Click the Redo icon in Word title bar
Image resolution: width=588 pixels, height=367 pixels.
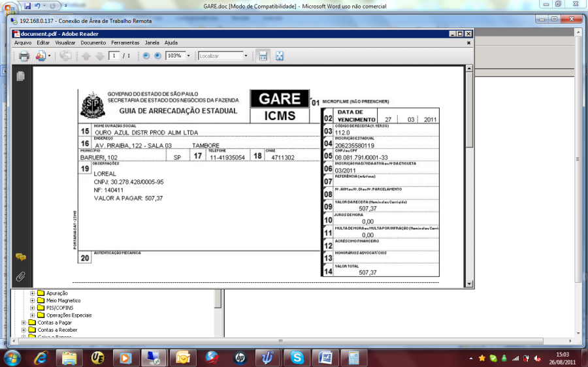[x=52, y=6]
